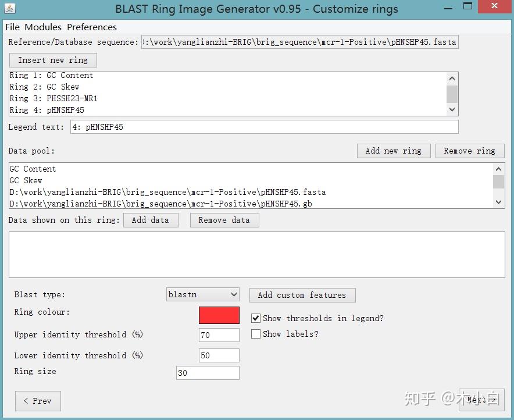Click the Insert new ring button
The height and width of the screenshot is (420, 514).
tap(53, 60)
